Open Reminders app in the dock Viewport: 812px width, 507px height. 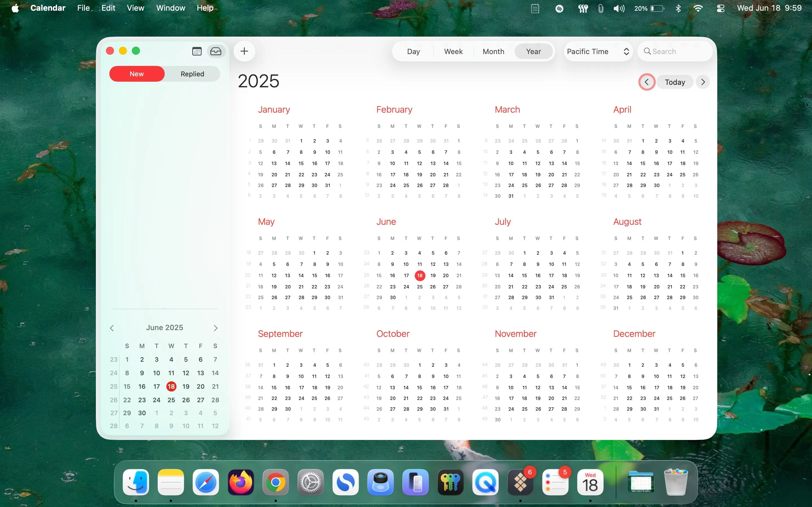[555, 482]
